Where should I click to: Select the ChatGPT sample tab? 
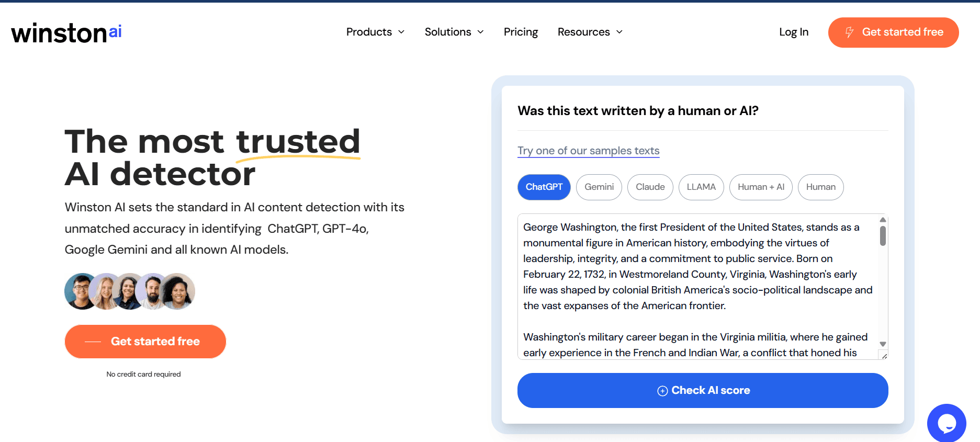[544, 187]
